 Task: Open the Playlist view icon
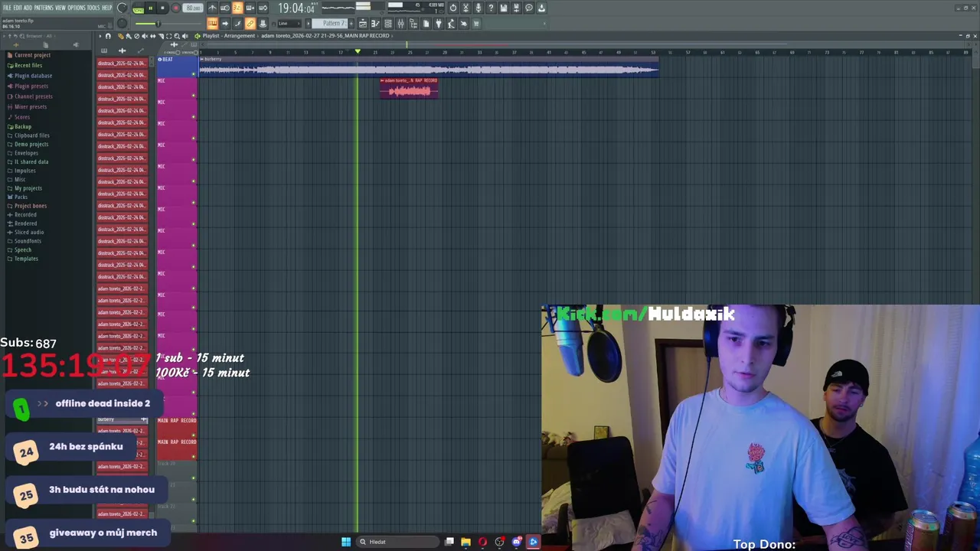click(363, 23)
